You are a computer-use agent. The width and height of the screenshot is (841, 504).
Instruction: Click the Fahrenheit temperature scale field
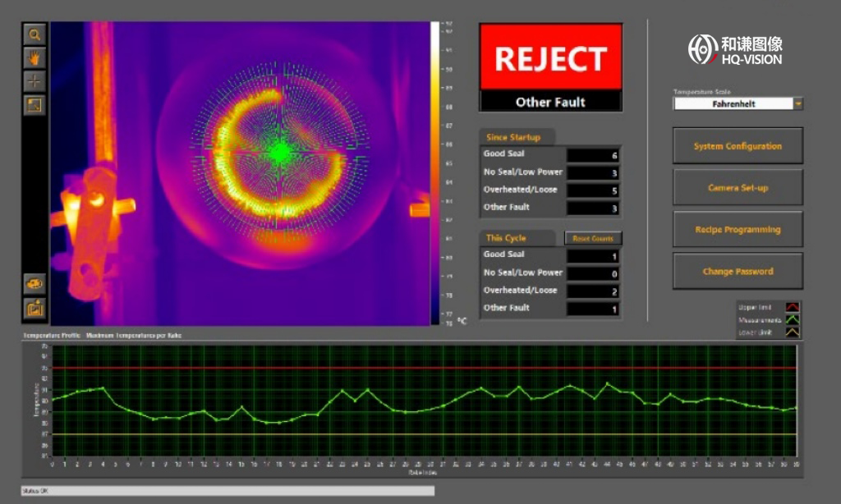733,104
